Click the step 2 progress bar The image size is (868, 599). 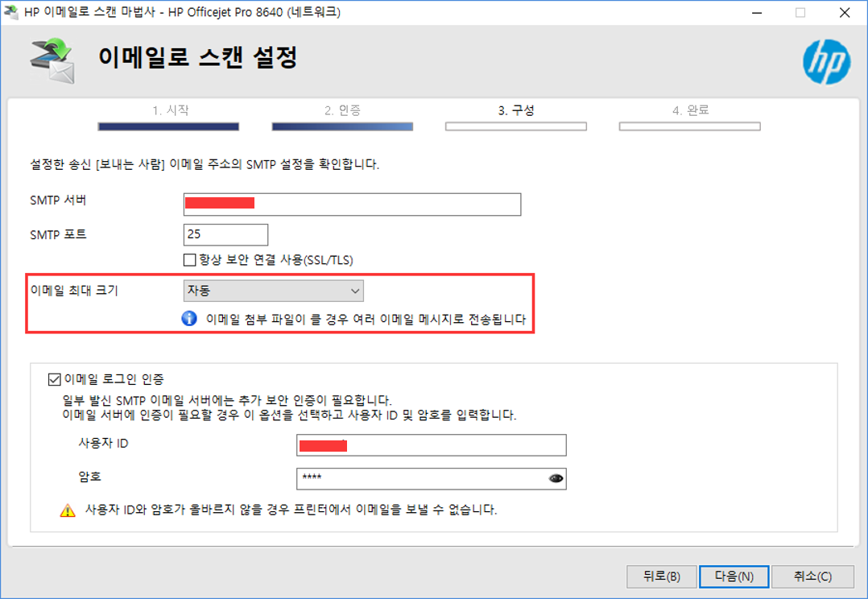[x=343, y=126]
